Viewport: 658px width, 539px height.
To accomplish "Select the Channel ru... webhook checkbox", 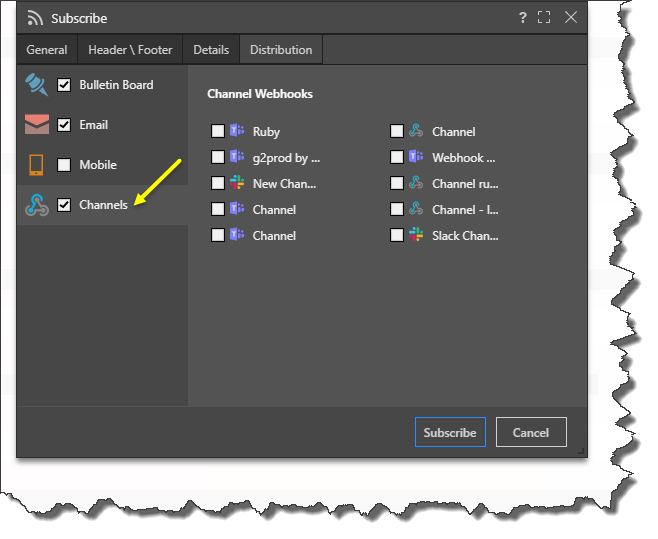I will [x=397, y=184].
